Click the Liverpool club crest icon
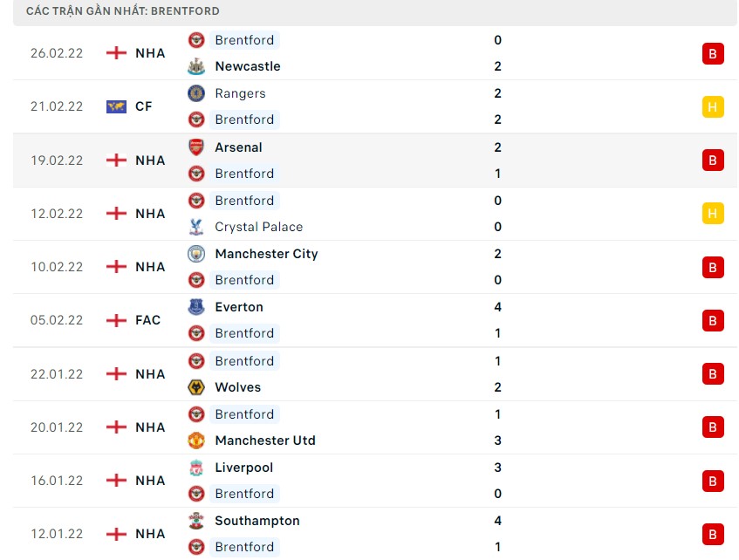 pyautogui.click(x=196, y=468)
